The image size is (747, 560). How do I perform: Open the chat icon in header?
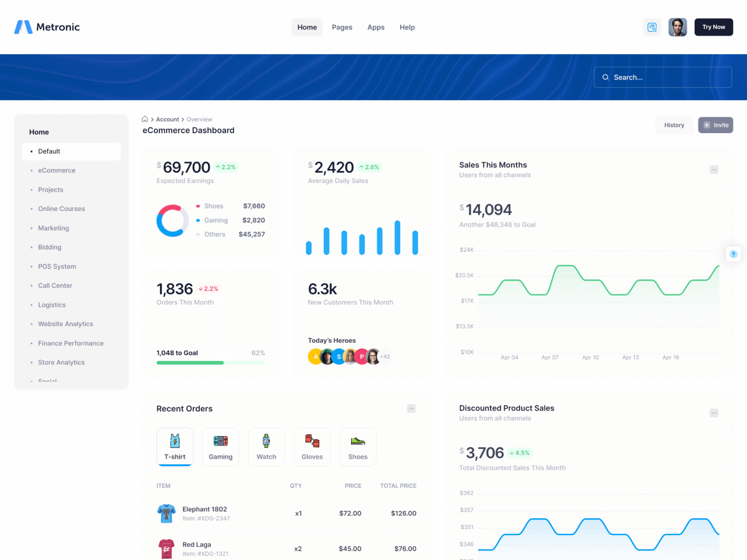click(652, 27)
